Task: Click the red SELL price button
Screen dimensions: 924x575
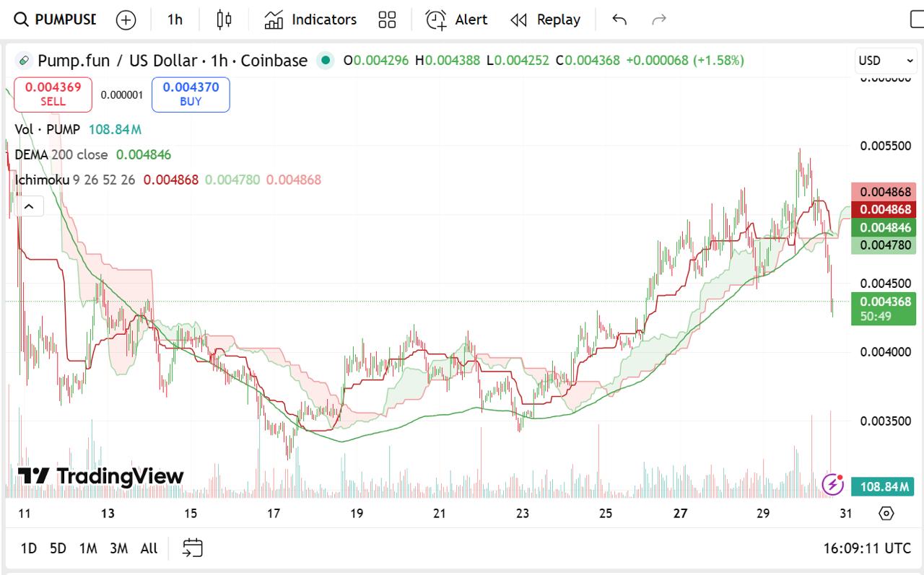Action: click(x=53, y=95)
